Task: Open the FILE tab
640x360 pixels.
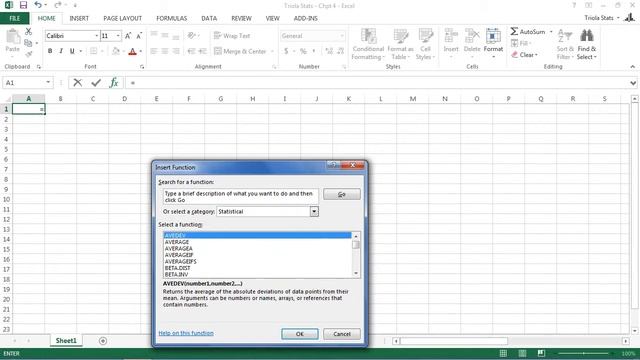Action: click(15, 18)
